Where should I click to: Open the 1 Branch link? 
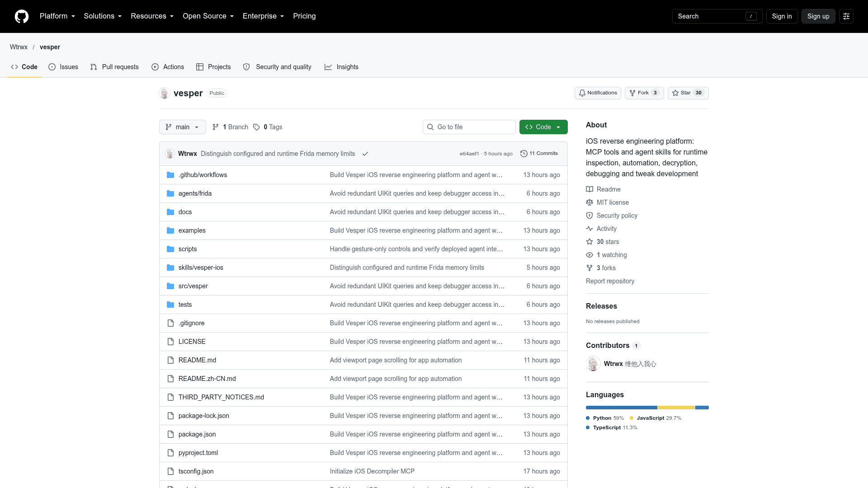(x=231, y=127)
